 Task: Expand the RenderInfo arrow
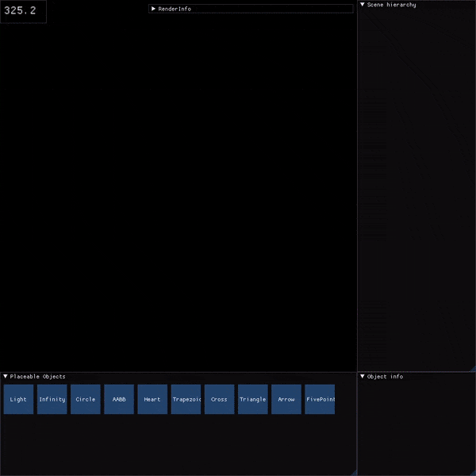pyautogui.click(x=153, y=9)
